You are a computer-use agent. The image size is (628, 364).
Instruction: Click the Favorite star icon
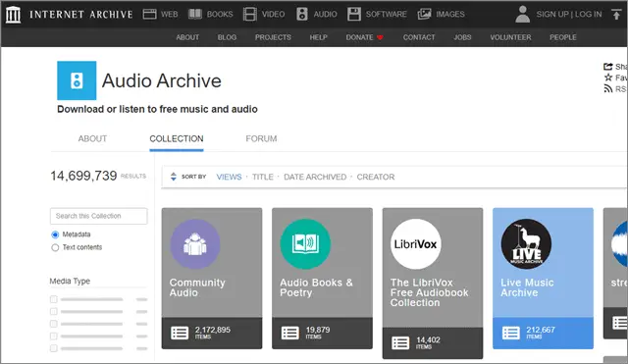click(x=608, y=78)
